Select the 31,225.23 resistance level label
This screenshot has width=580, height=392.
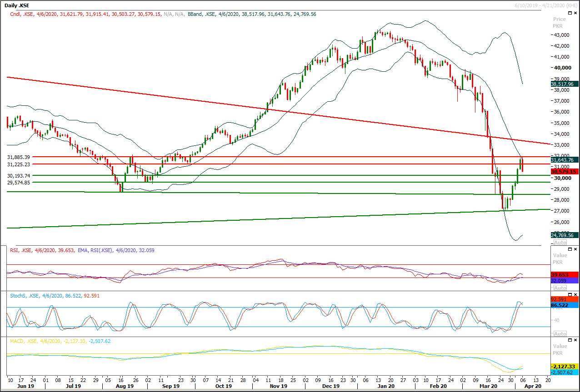19,164
